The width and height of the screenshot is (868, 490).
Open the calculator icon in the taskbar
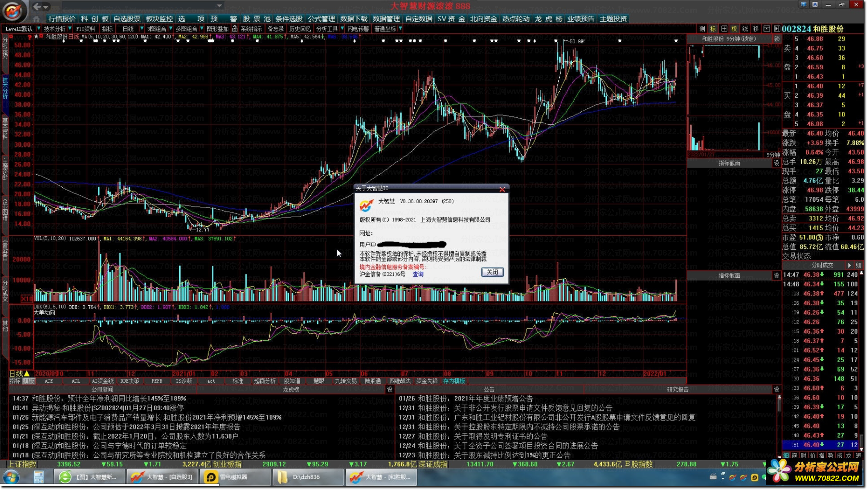(39, 477)
